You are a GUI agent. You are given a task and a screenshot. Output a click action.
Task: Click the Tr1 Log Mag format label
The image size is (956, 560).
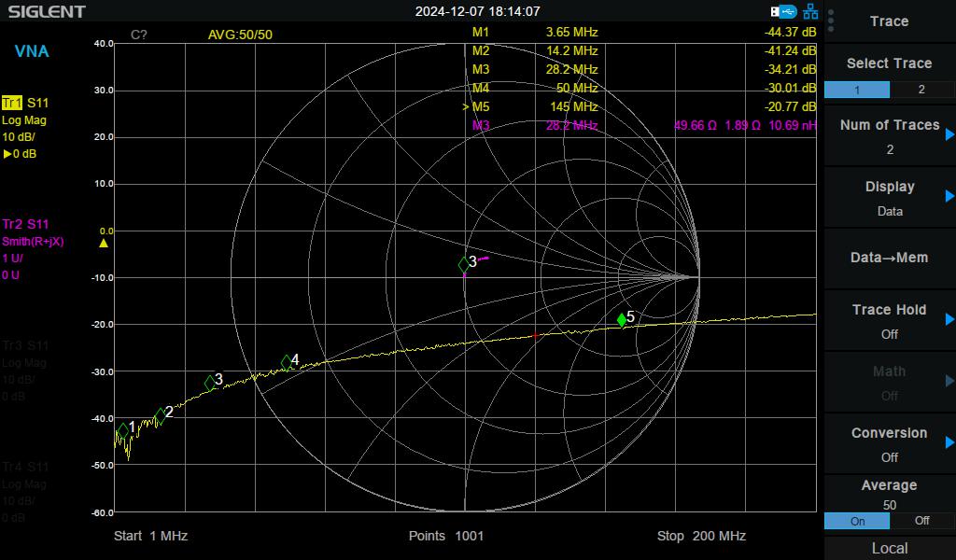[24, 120]
